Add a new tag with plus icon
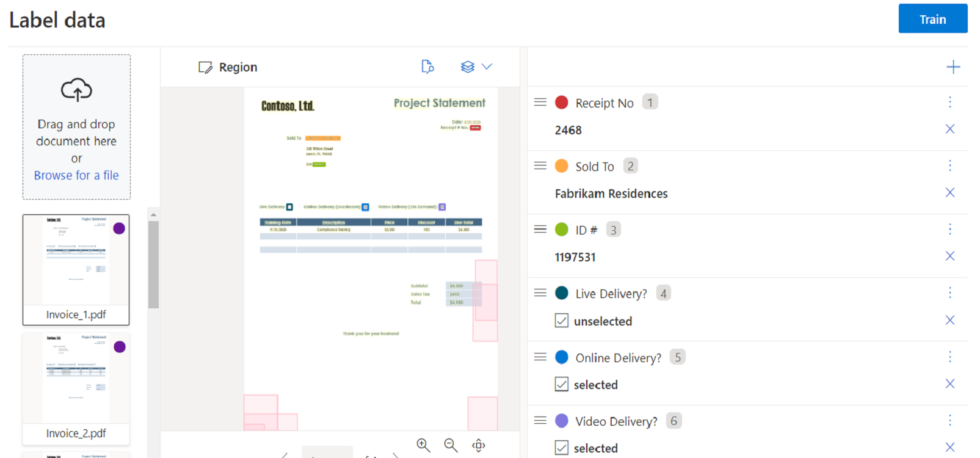 (x=953, y=67)
